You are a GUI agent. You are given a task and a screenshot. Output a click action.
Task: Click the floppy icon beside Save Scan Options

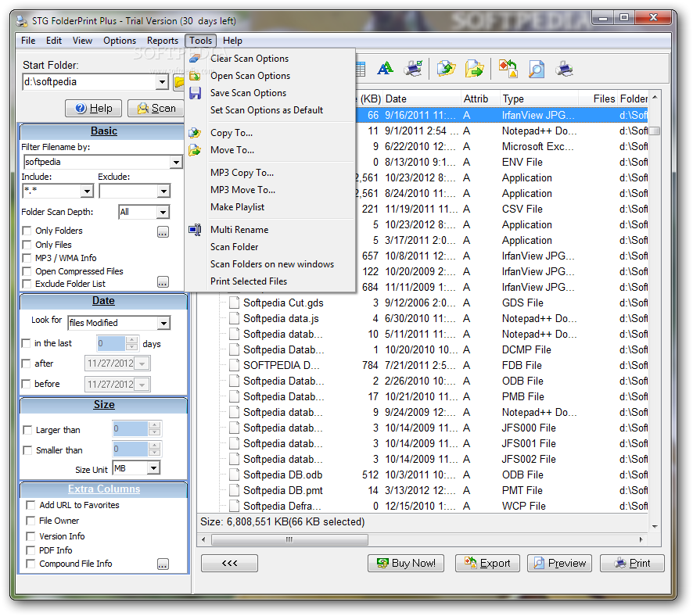tap(195, 93)
